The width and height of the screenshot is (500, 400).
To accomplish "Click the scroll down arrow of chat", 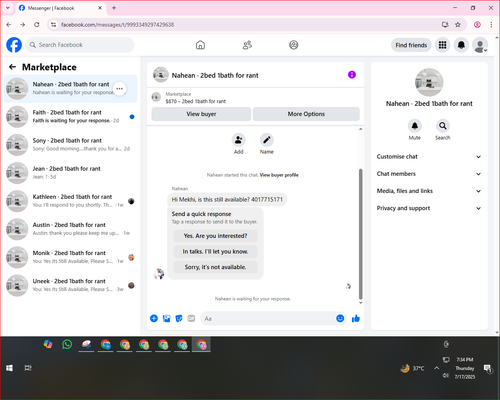I will [x=360, y=303].
